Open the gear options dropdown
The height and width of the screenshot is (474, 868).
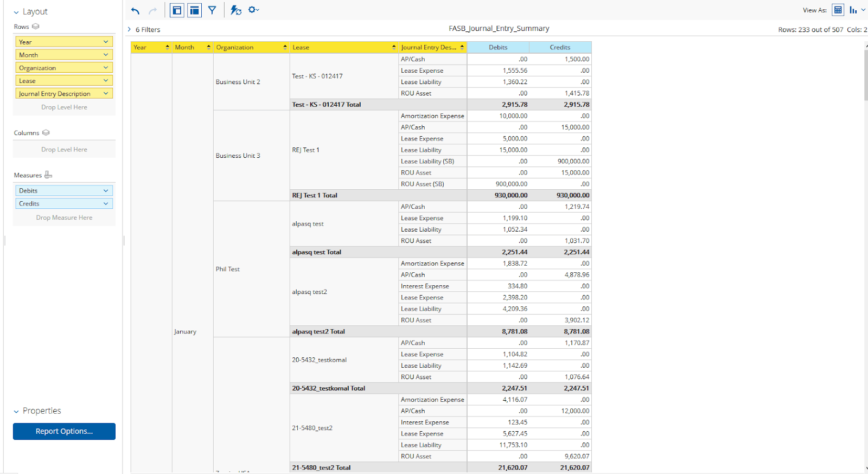(x=253, y=10)
